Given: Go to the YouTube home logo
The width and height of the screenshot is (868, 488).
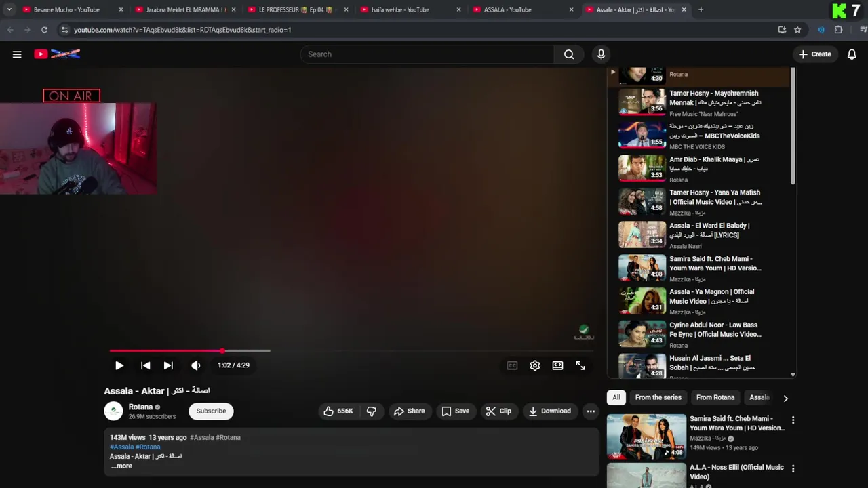Looking at the screenshot, I should pyautogui.click(x=57, y=54).
